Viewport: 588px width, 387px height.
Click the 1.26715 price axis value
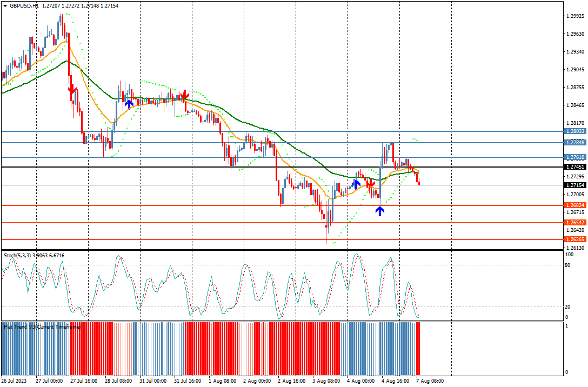(575, 212)
